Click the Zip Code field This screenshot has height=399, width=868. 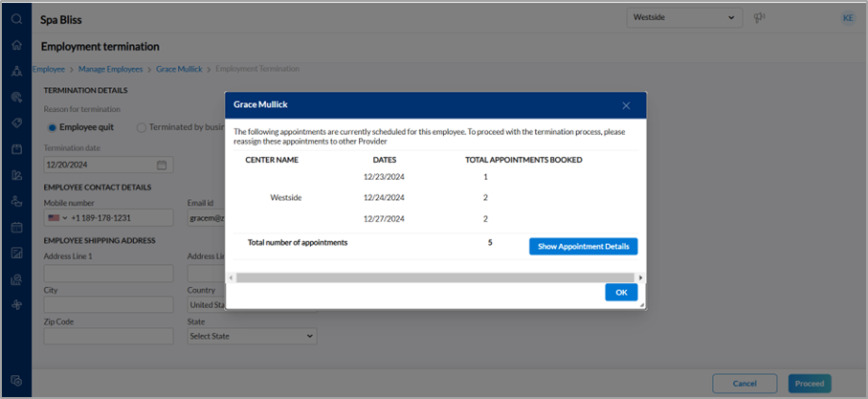(x=108, y=336)
